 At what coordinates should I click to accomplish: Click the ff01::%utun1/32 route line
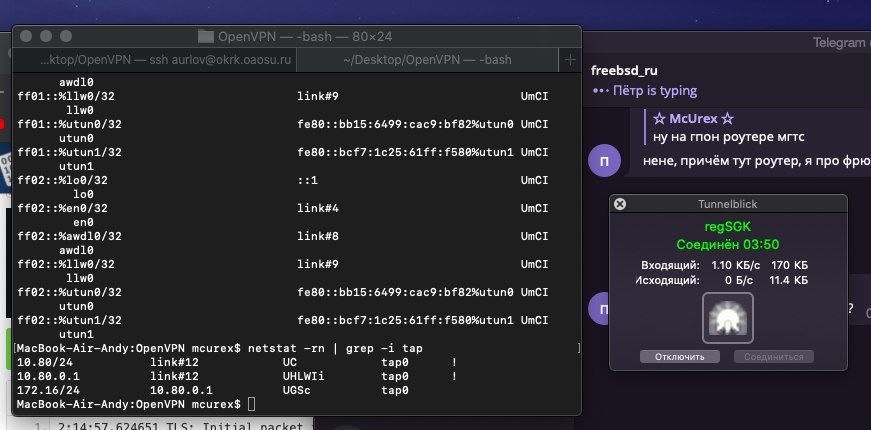click(x=283, y=152)
